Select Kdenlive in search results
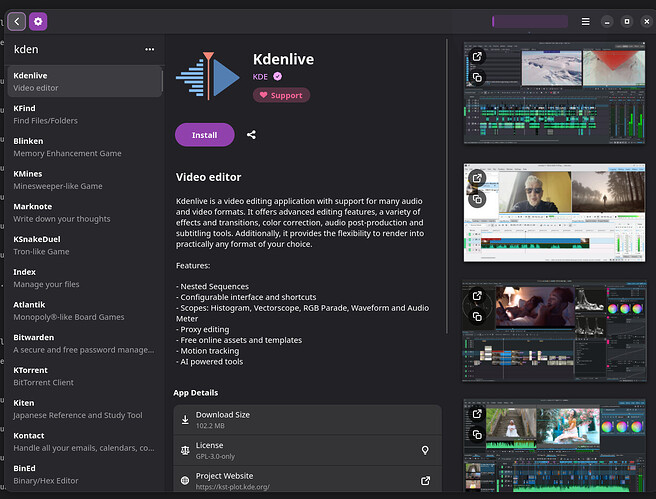Image resolution: width=656 pixels, height=499 pixels. click(x=85, y=82)
